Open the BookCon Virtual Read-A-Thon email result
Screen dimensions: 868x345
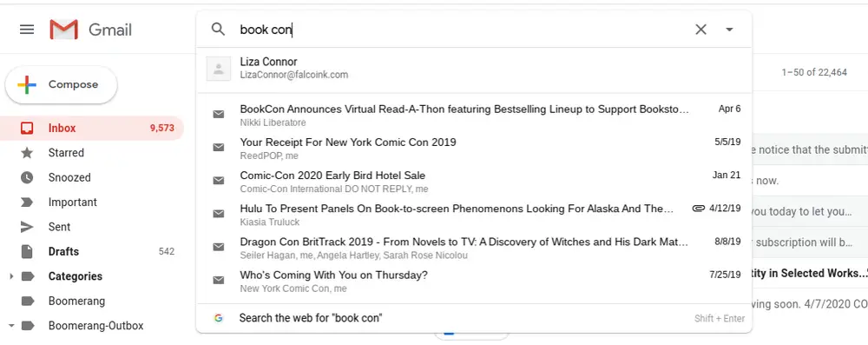(x=474, y=115)
